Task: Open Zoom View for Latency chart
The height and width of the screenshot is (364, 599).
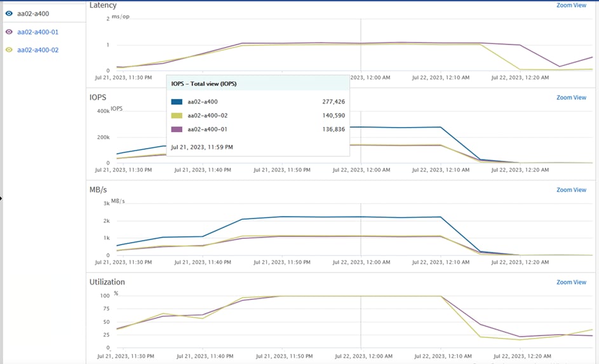Action: tap(571, 5)
